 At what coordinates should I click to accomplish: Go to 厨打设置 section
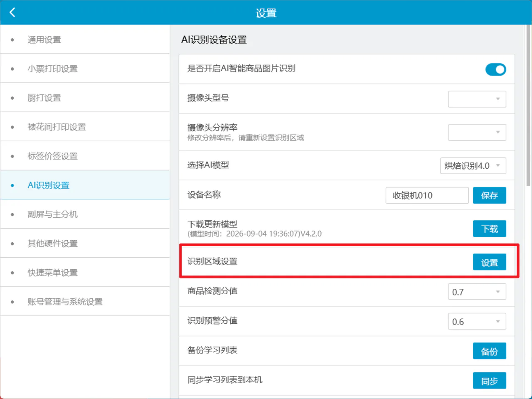[x=85, y=98]
